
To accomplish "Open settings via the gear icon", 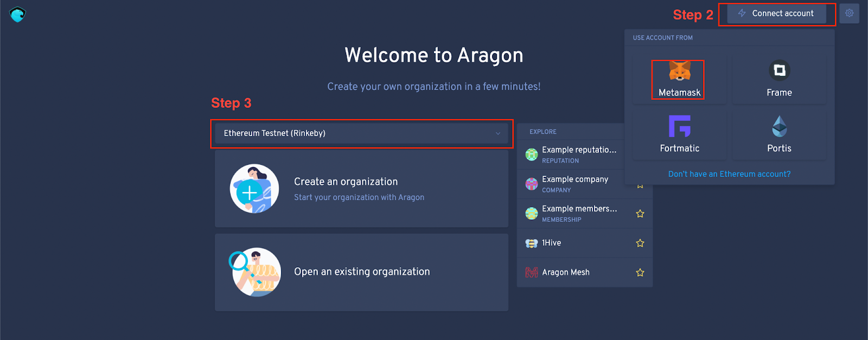I will (x=849, y=14).
